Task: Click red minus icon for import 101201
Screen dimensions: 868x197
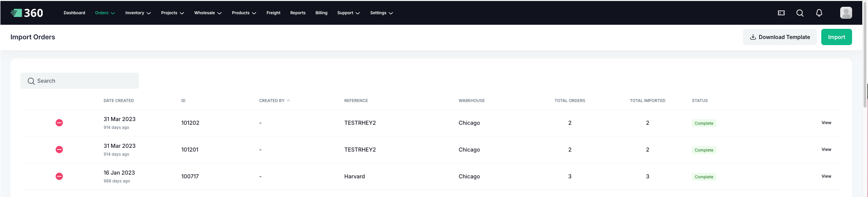Action: pos(59,150)
